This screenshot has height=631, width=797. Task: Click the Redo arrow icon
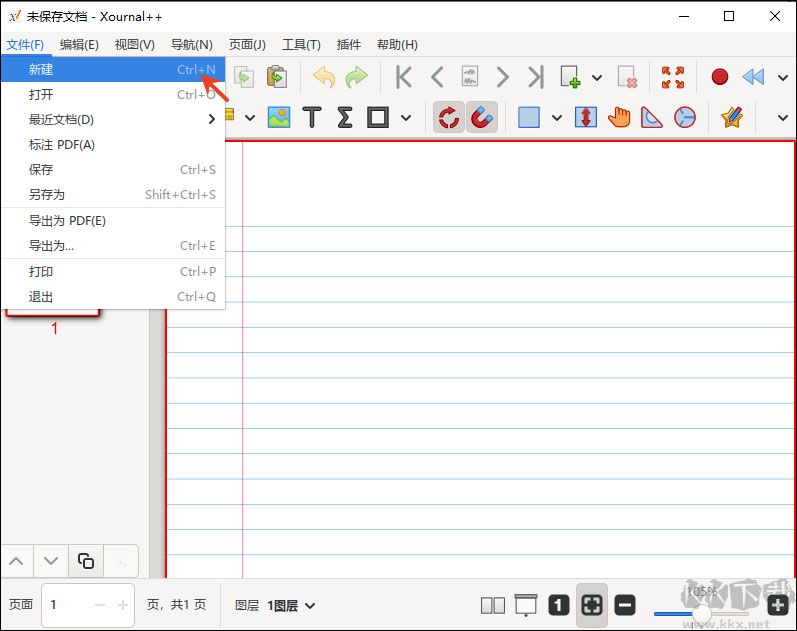coord(357,77)
